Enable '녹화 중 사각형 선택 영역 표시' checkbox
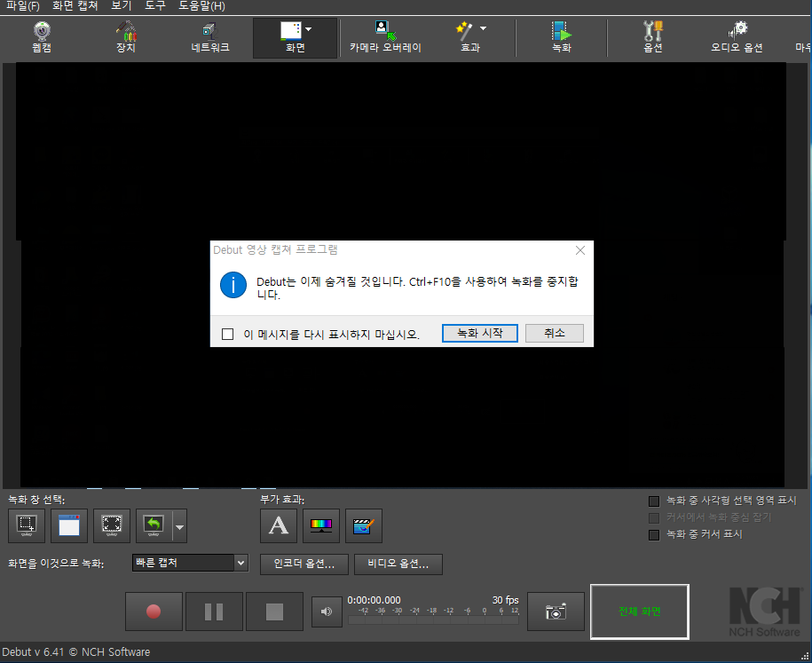812x663 pixels. click(x=654, y=501)
